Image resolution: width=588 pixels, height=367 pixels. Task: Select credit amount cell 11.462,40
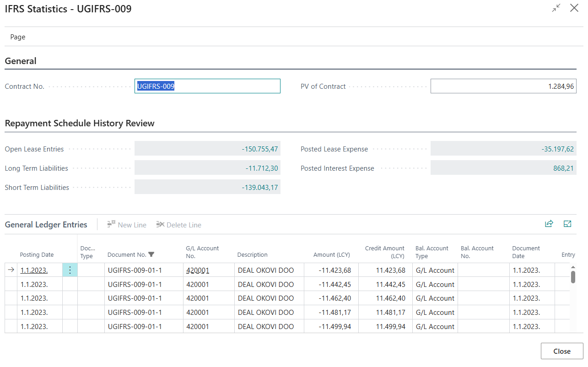[x=385, y=298]
